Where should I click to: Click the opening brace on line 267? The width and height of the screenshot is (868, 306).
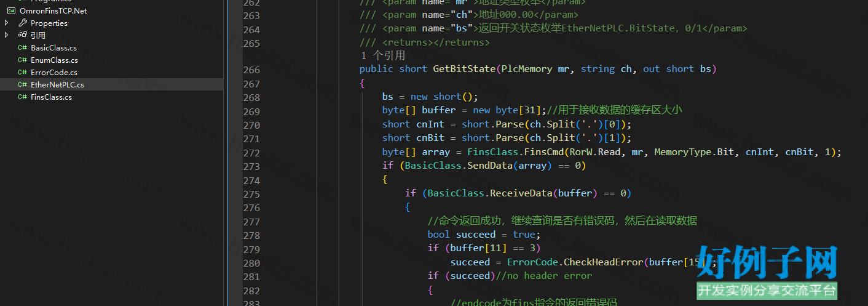[x=363, y=83]
